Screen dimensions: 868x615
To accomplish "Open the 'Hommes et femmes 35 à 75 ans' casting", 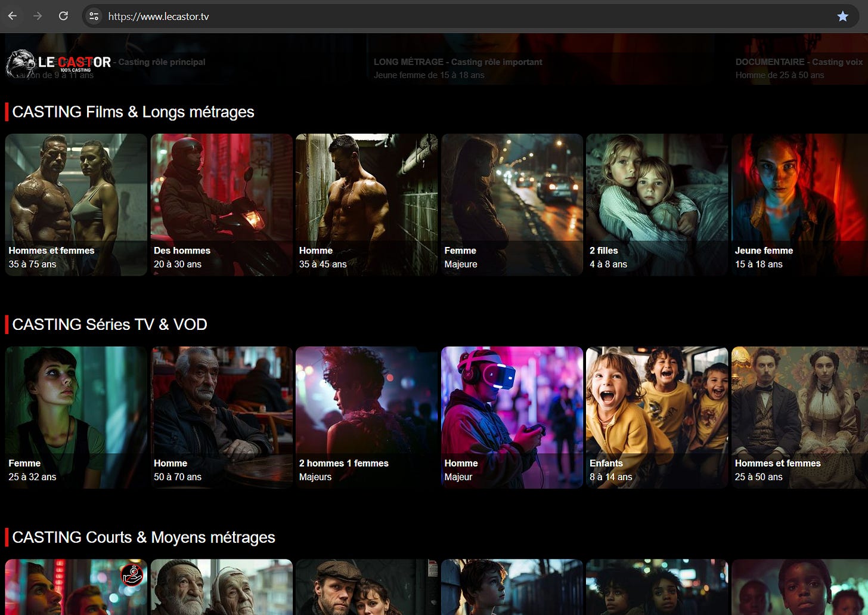I will [76, 204].
